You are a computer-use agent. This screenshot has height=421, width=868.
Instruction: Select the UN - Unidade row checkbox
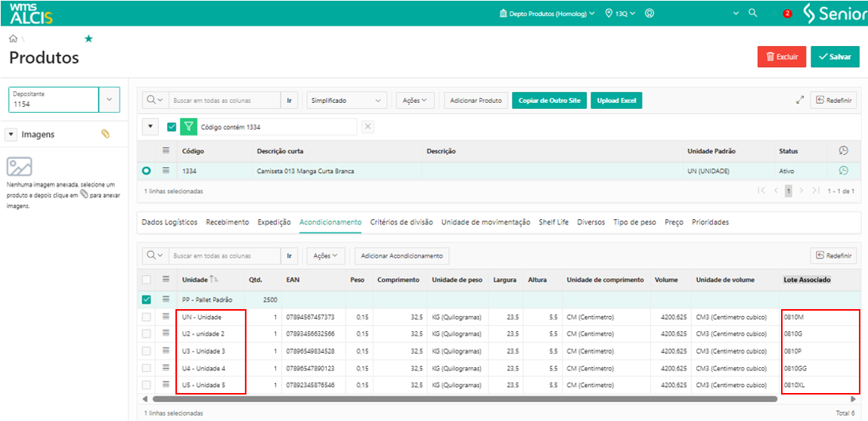pos(147,317)
